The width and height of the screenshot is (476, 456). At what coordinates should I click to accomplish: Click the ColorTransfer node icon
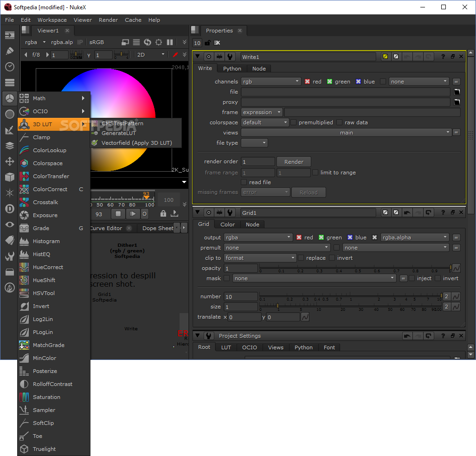click(24, 176)
